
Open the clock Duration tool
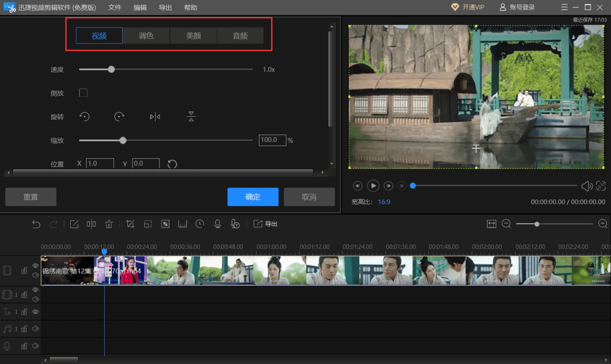click(200, 224)
